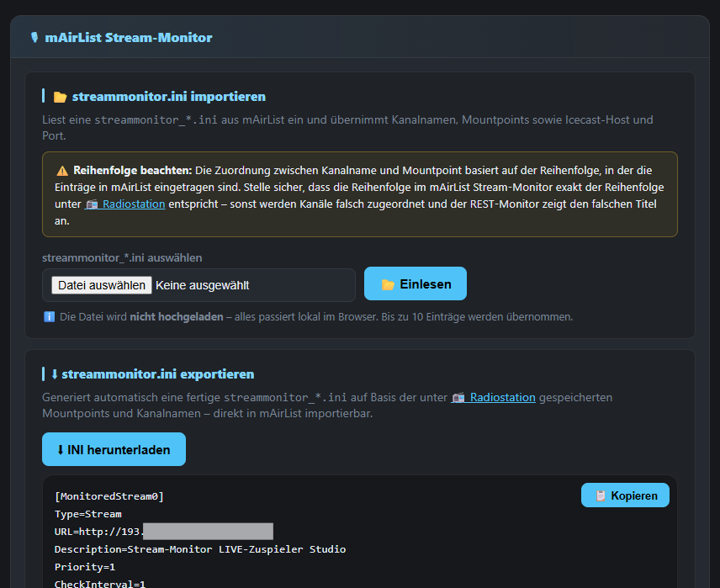Click the warning triangle icon before Reihenfolge beachten
The width and height of the screenshot is (720, 588).
(x=62, y=171)
